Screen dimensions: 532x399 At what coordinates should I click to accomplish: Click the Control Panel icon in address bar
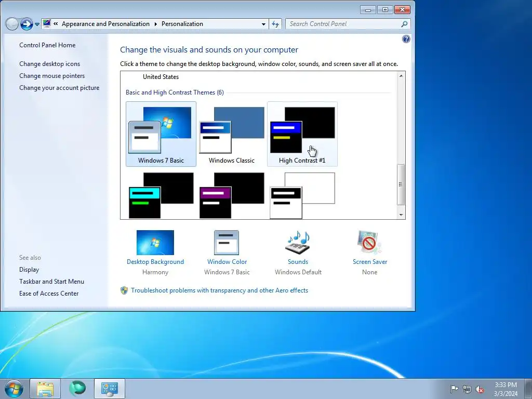click(47, 24)
